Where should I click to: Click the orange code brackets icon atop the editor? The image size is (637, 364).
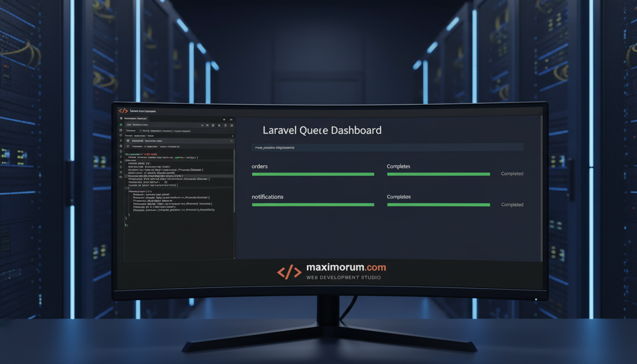[x=123, y=110]
